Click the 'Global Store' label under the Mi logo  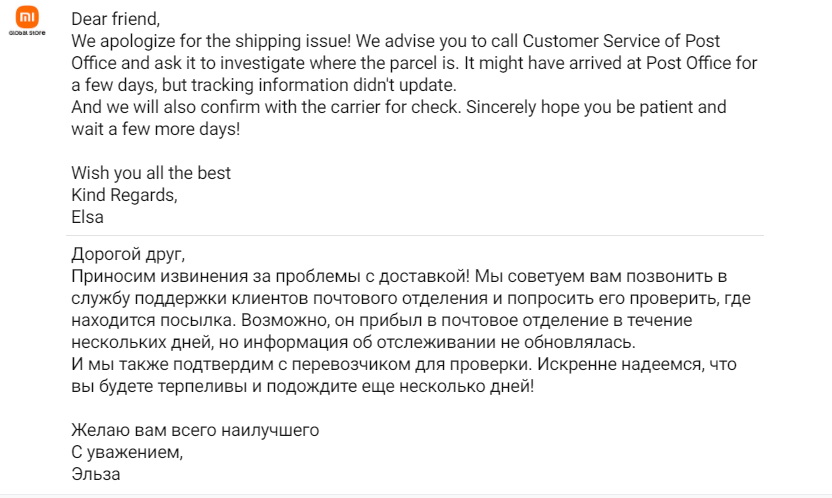point(27,33)
